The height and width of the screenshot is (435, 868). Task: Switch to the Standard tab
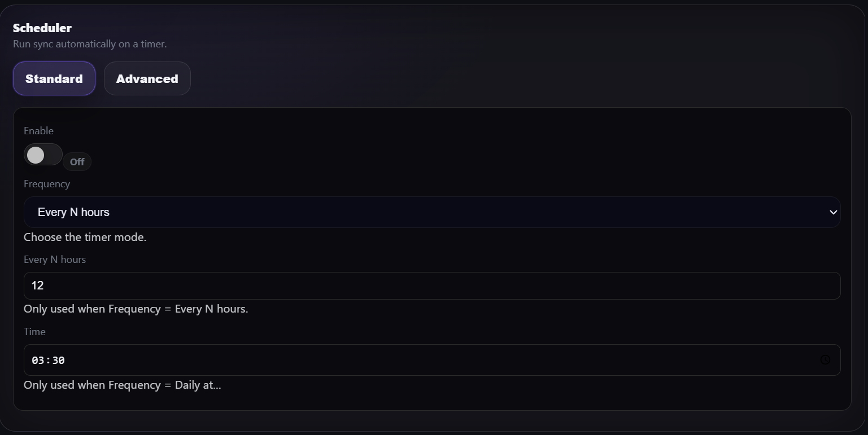54,78
